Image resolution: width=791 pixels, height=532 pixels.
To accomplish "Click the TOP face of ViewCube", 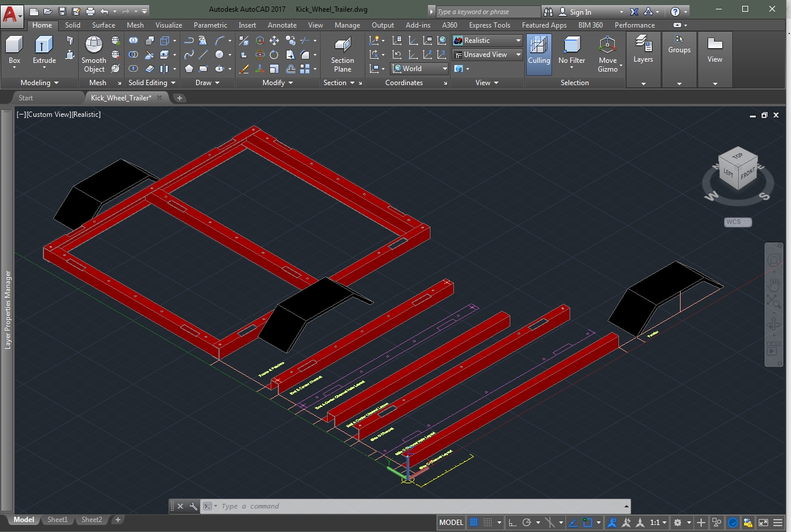I will tap(737, 156).
